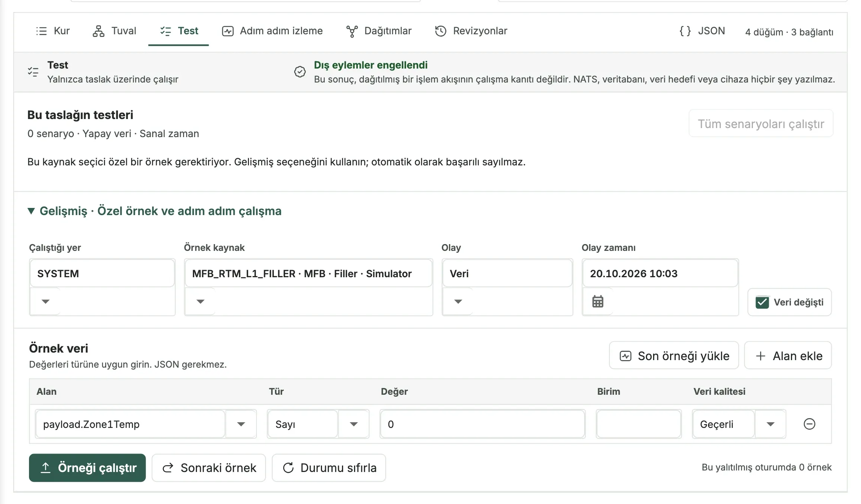The height and width of the screenshot is (504, 861).
Task: Click the '4 düğüm · 3 bağlantı' text
Action: click(x=789, y=32)
